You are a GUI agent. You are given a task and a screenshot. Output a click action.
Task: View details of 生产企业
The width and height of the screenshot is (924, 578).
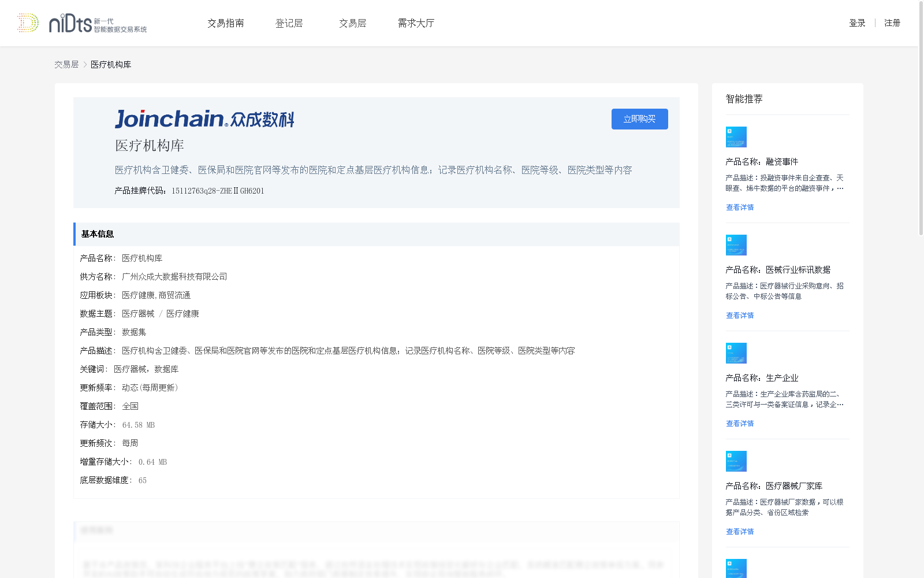[740, 424]
